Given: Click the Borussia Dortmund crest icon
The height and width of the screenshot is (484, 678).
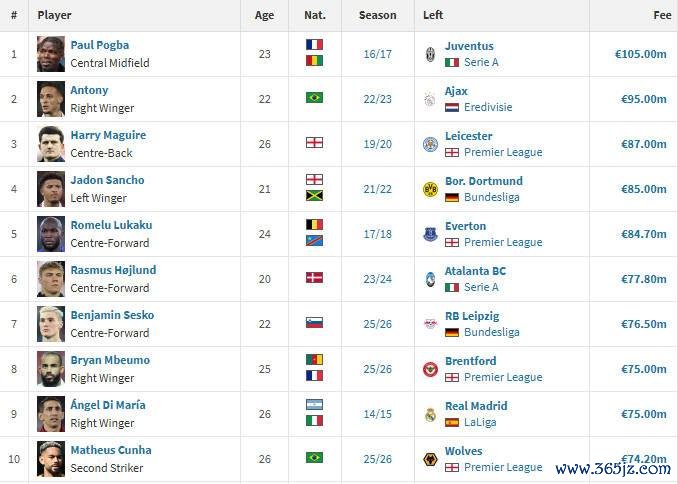Looking at the screenshot, I should point(430,189).
